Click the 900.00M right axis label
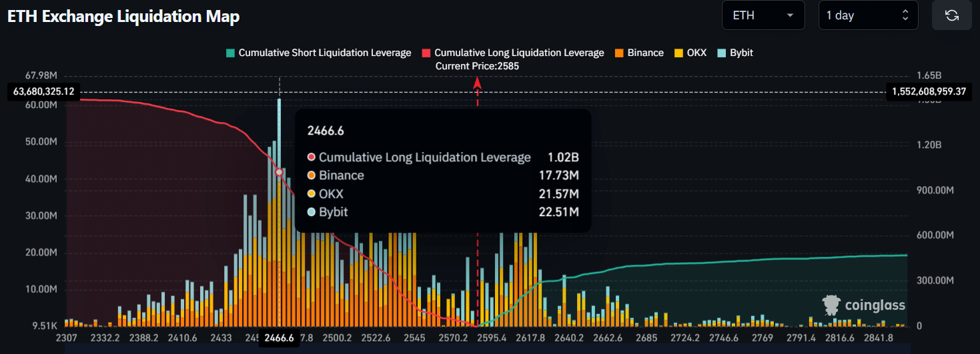Screen dimensions: 980x354 pos(935,190)
